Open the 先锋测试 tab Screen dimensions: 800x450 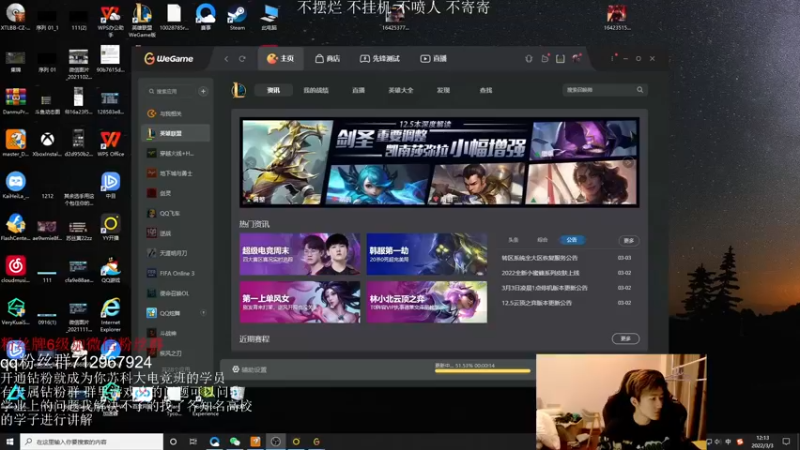point(380,59)
